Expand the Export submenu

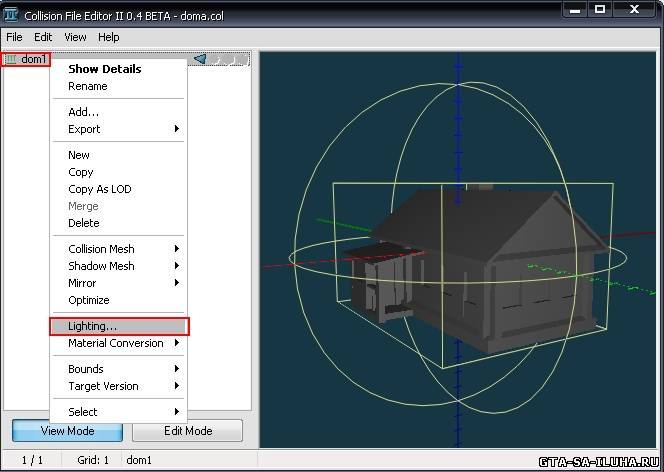coord(119,129)
